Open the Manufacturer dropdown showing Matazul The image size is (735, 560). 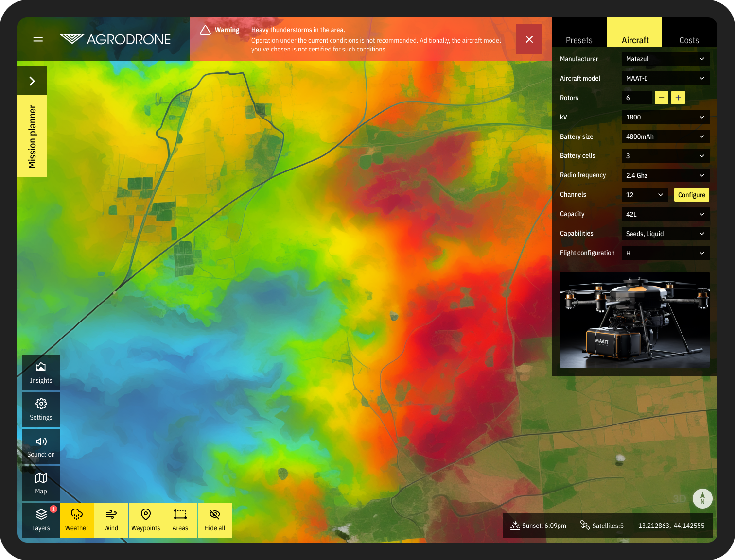pyautogui.click(x=665, y=59)
